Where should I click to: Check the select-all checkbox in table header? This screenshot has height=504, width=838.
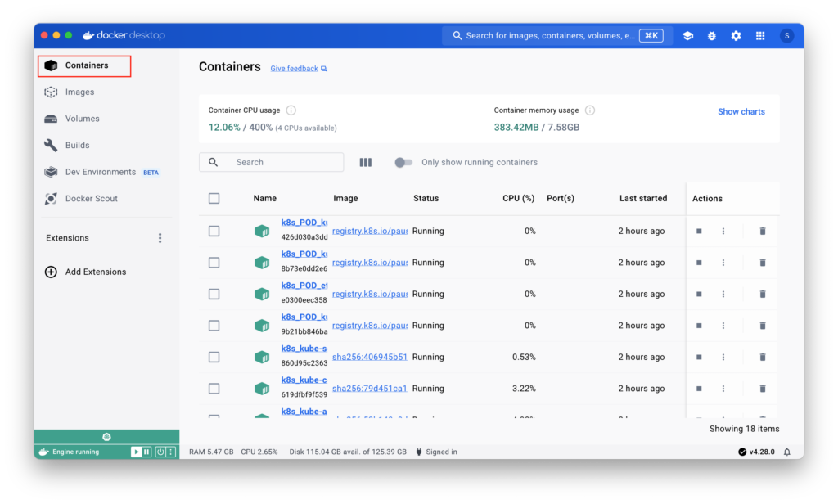coord(214,198)
